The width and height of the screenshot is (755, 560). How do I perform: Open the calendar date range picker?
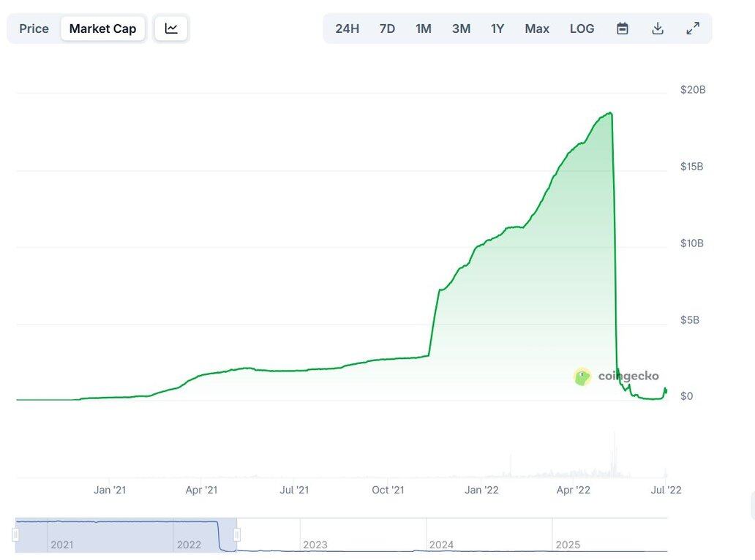(623, 29)
